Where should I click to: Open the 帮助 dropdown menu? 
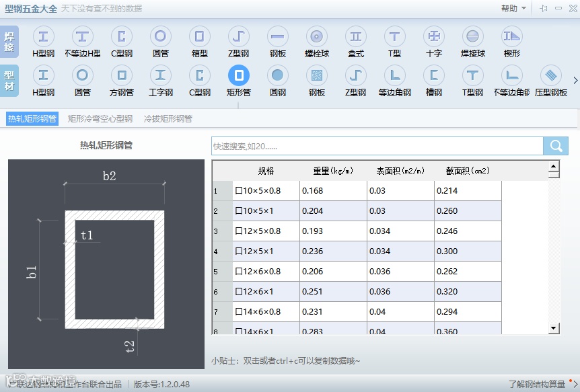coord(513,8)
